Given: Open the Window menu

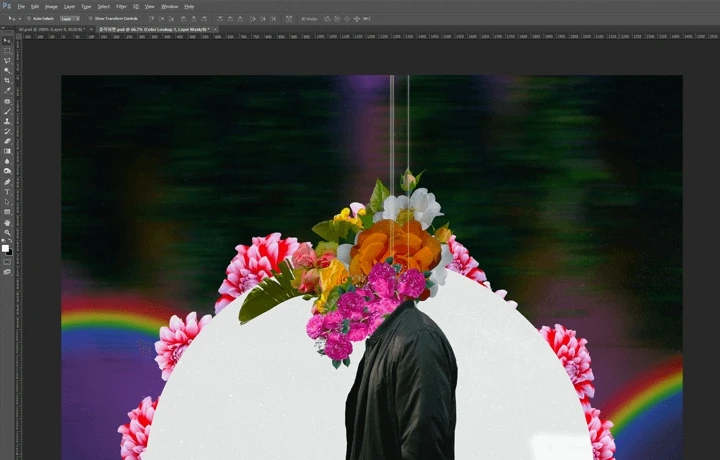Looking at the screenshot, I should (169, 7).
